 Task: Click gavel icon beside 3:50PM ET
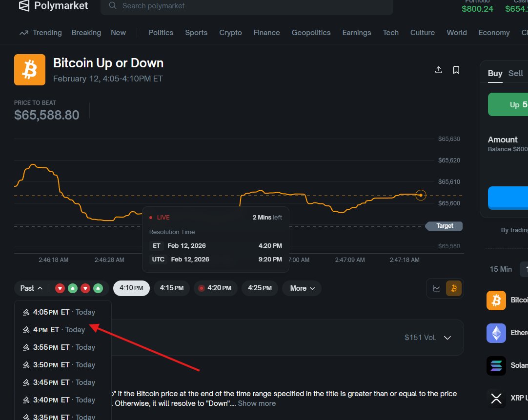click(x=26, y=365)
